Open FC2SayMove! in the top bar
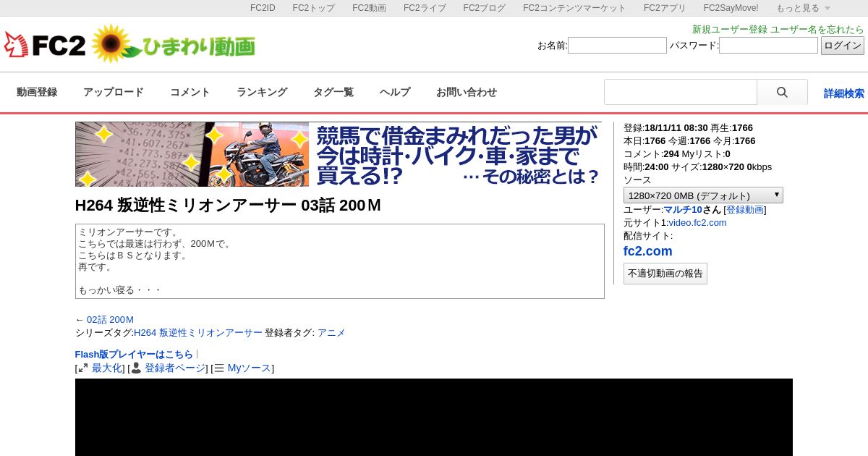This screenshot has width=868, height=456. tap(731, 8)
